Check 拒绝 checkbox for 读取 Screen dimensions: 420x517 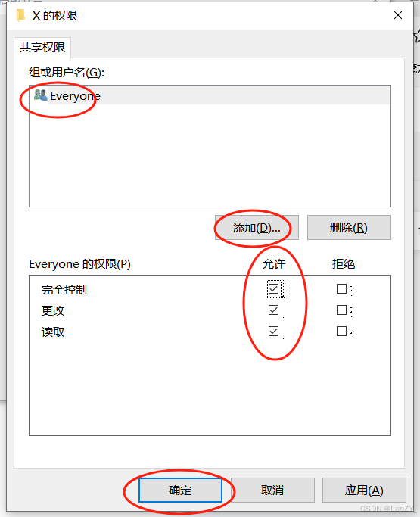click(341, 331)
